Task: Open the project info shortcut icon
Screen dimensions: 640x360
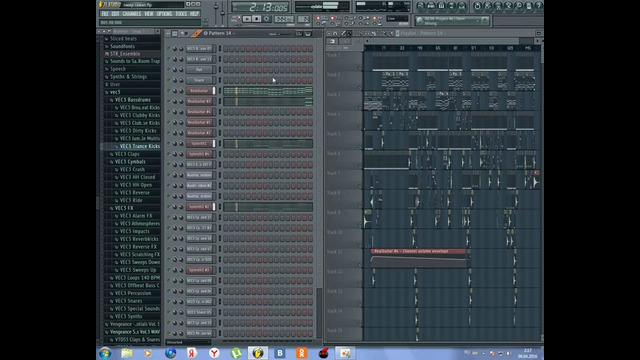Action: pos(528,6)
